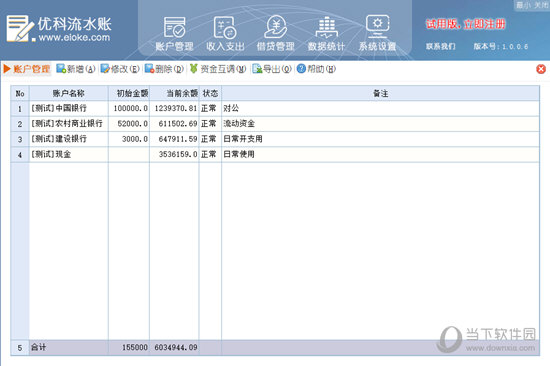The height and width of the screenshot is (366, 550).
Task: Sort by 账户名称 column header
Action: pos(69,93)
